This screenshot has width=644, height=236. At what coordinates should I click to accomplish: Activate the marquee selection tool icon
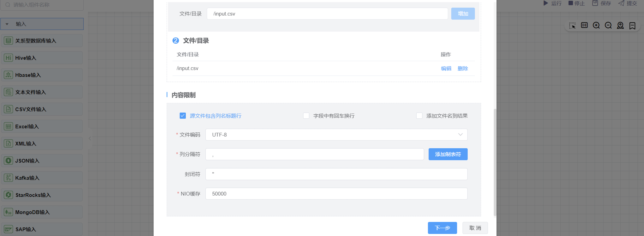pyautogui.click(x=572, y=25)
